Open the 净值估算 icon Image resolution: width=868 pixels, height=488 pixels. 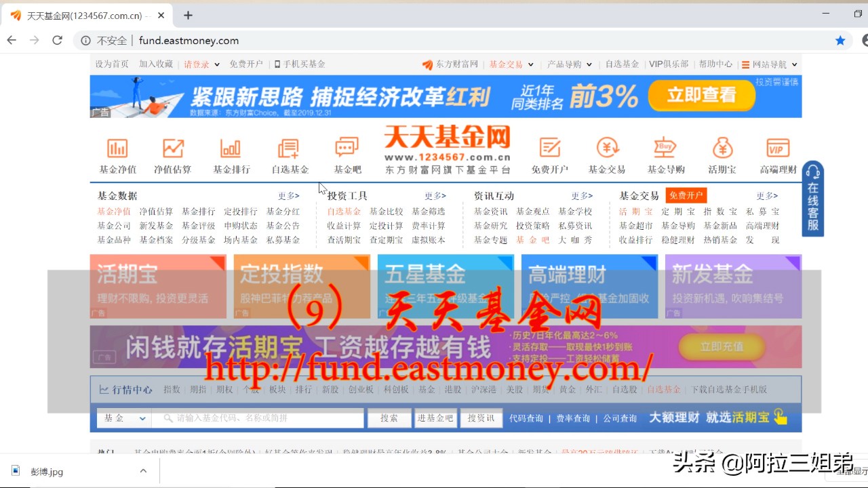point(173,152)
